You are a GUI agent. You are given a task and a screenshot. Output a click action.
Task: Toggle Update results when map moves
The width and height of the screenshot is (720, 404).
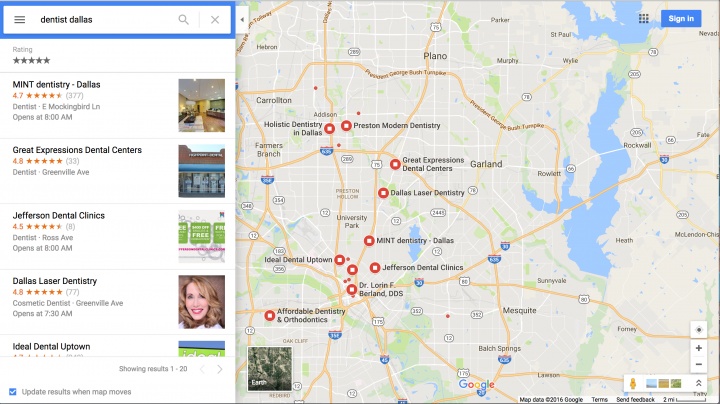[13, 392]
